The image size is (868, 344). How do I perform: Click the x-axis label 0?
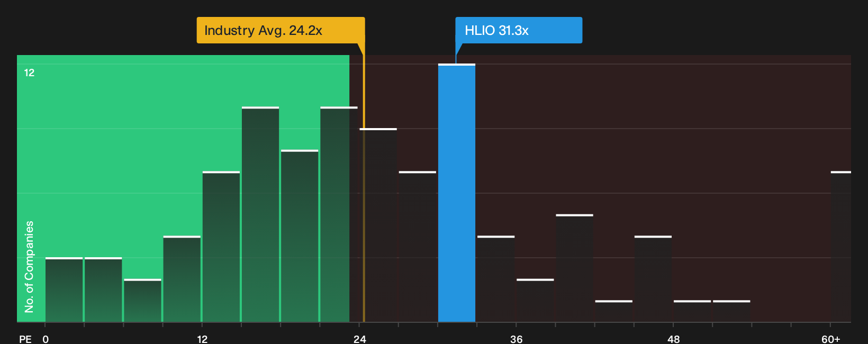(46, 339)
